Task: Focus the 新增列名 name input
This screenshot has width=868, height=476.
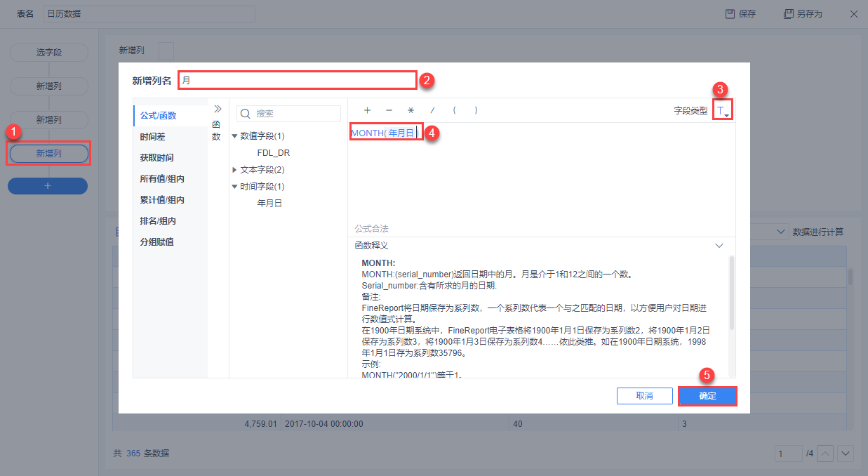Action: [x=298, y=80]
